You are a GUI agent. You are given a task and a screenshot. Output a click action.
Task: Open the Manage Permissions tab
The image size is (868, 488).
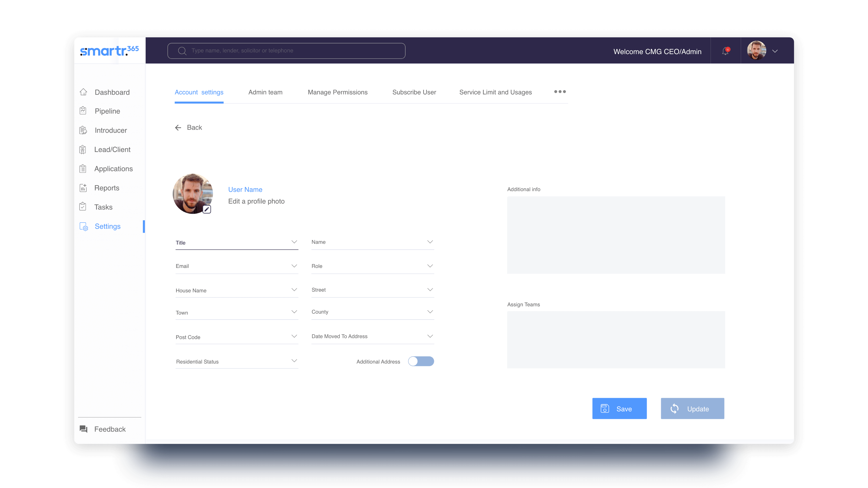(x=337, y=92)
